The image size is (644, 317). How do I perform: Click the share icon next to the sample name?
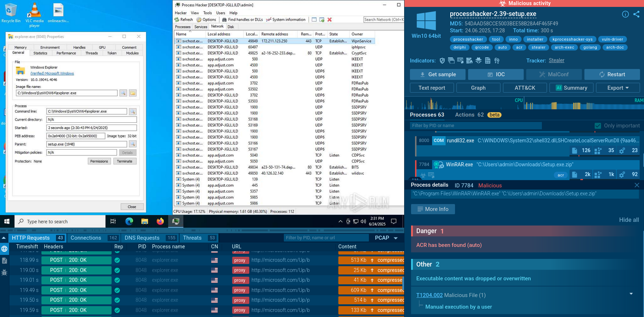pyautogui.click(x=636, y=14)
